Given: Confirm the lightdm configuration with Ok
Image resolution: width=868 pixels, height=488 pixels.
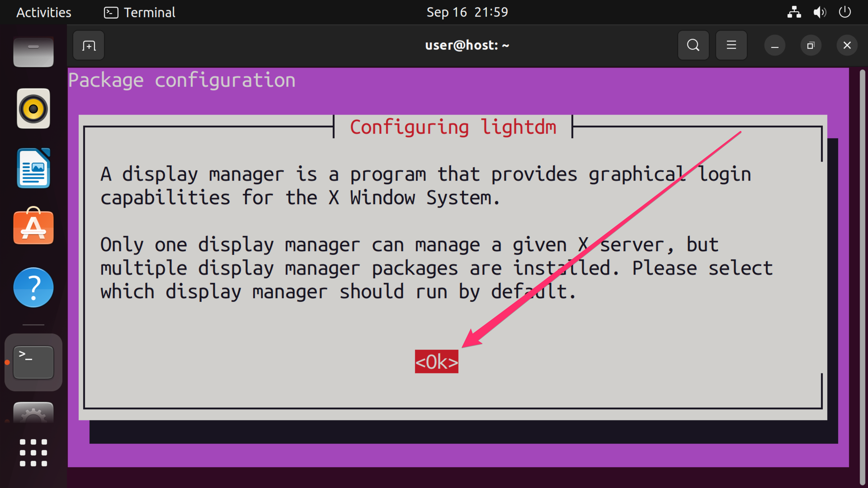Looking at the screenshot, I should pos(436,362).
